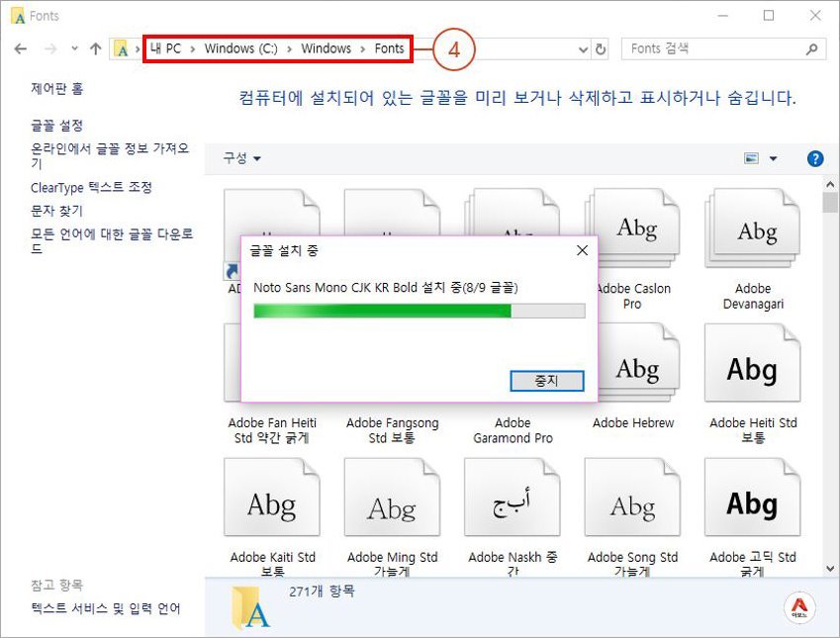Image resolution: width=840 pixels, height=638 pixels.
Task: Open 모든 언어에 대한 글꼴 다운로드 link
Action: pyautogui.click(x=112, y=241)
